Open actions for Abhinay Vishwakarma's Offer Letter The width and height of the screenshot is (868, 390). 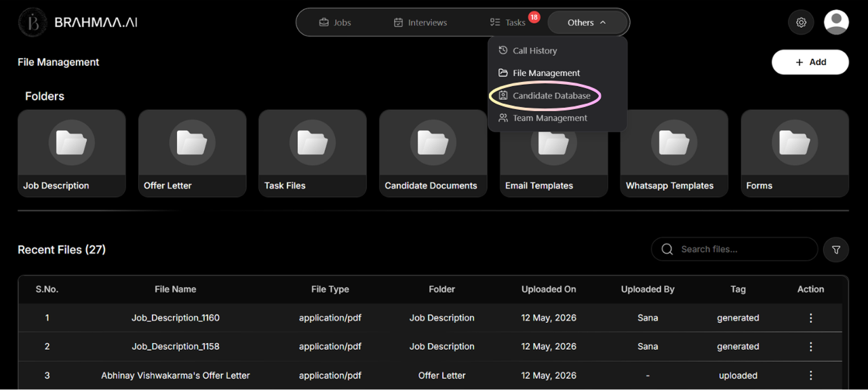click(811, 375)
